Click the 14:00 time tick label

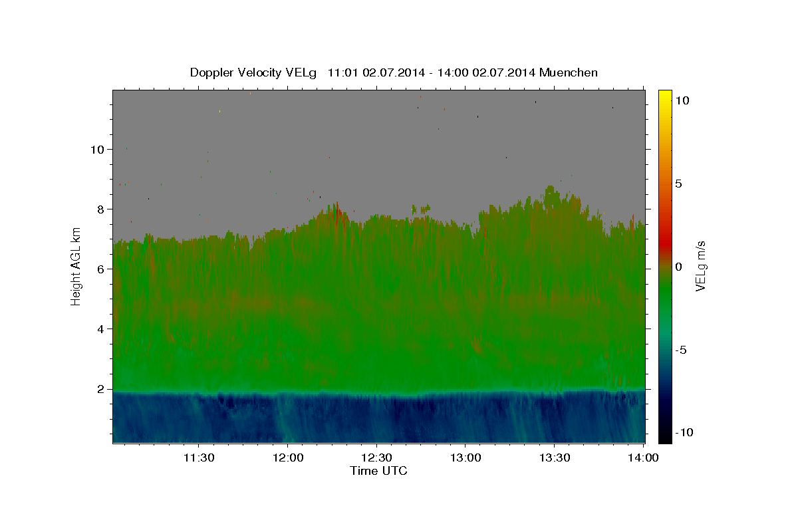[643, 458]
